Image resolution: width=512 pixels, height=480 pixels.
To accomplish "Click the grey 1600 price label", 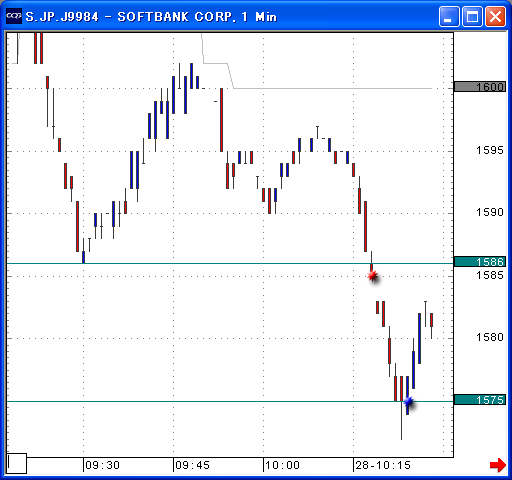I will tap(480, 87).
